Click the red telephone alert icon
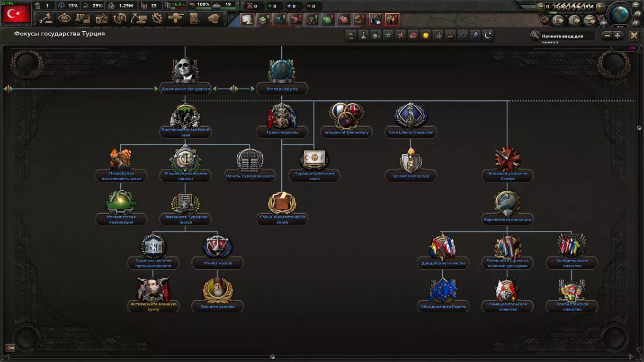Viewport: 644px width, 362px height. pyautogui.click(x=250, y=6)
